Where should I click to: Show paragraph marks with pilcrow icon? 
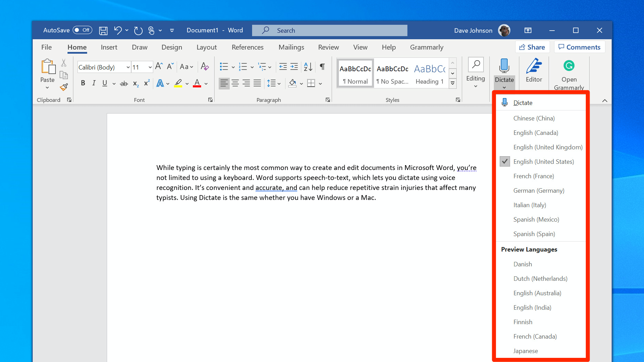click(322, 66)
